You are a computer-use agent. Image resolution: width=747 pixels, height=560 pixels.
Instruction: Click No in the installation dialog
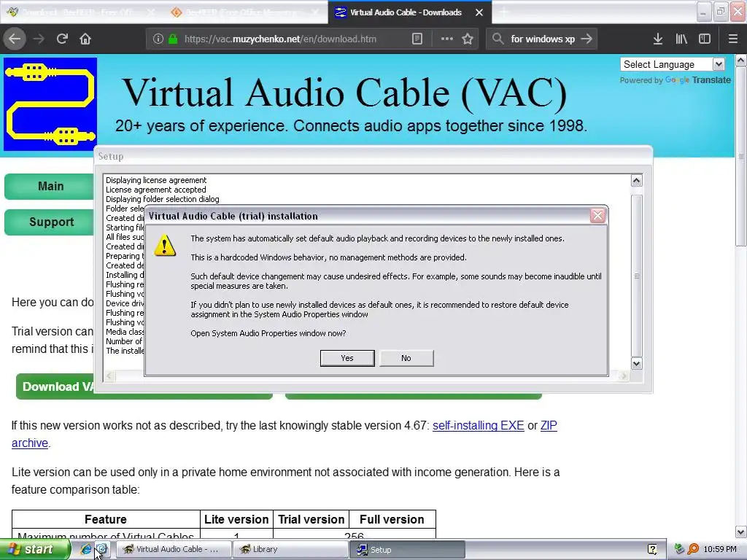tap(406, 358)
